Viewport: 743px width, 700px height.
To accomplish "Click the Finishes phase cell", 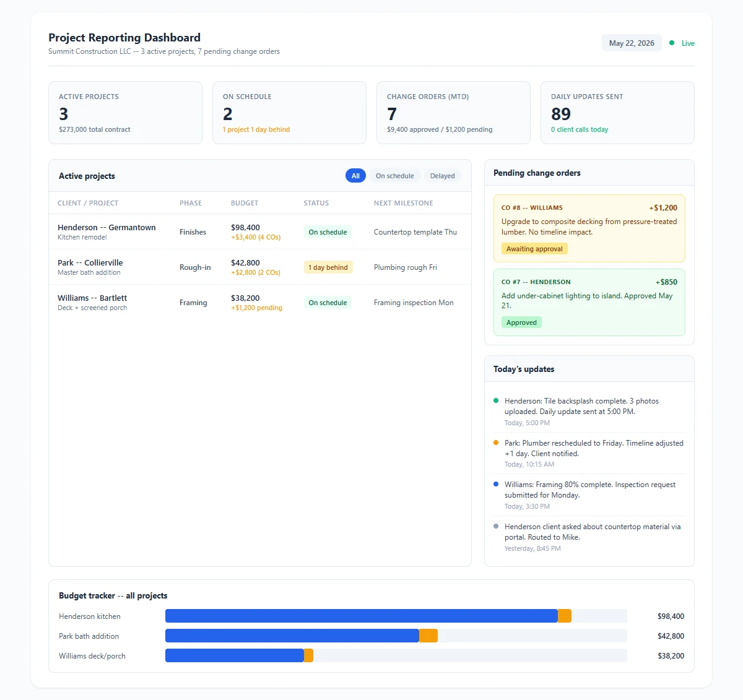I will click(x=193, y=232).
